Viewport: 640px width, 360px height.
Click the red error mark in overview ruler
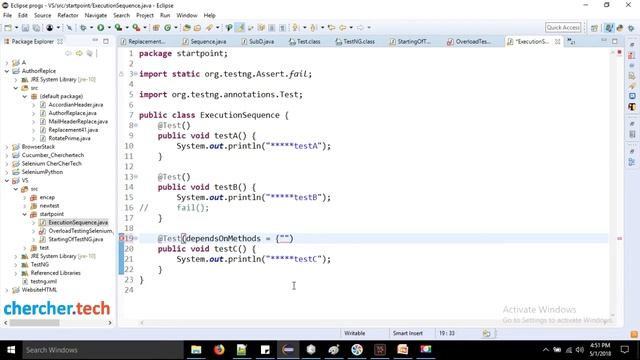tap(619, 238)
